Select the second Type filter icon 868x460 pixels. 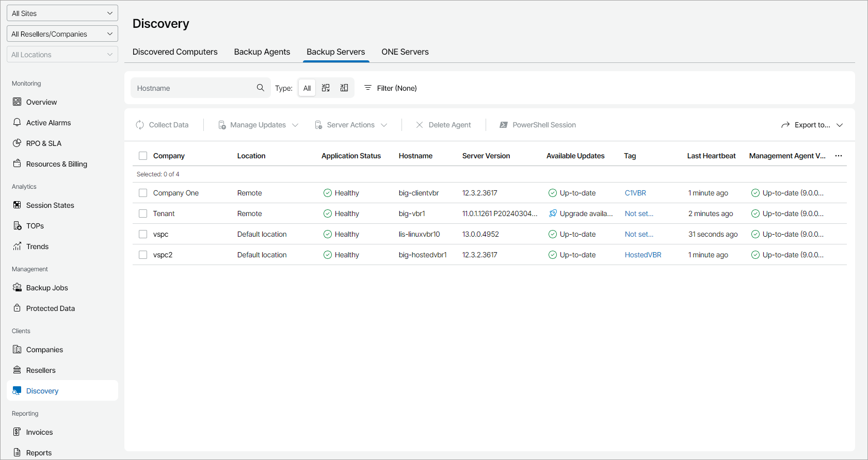(x=326, y=88)
